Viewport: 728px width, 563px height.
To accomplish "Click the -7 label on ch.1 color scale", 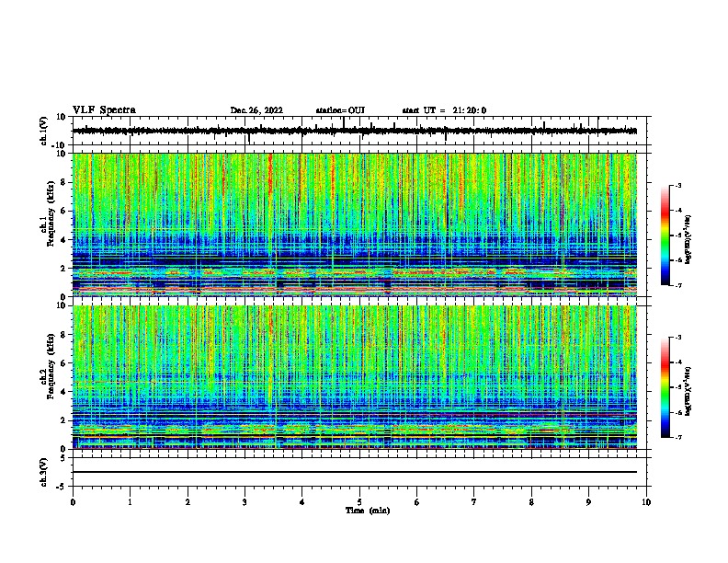I will [x=677, y=285].
